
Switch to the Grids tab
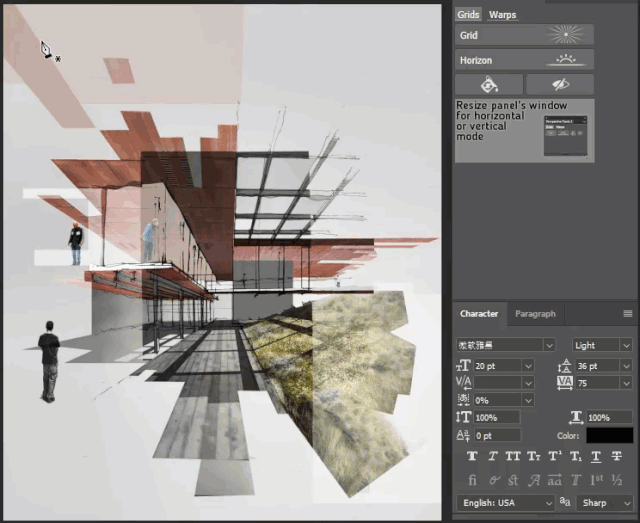pyautogui.click(x=468, y=15)
